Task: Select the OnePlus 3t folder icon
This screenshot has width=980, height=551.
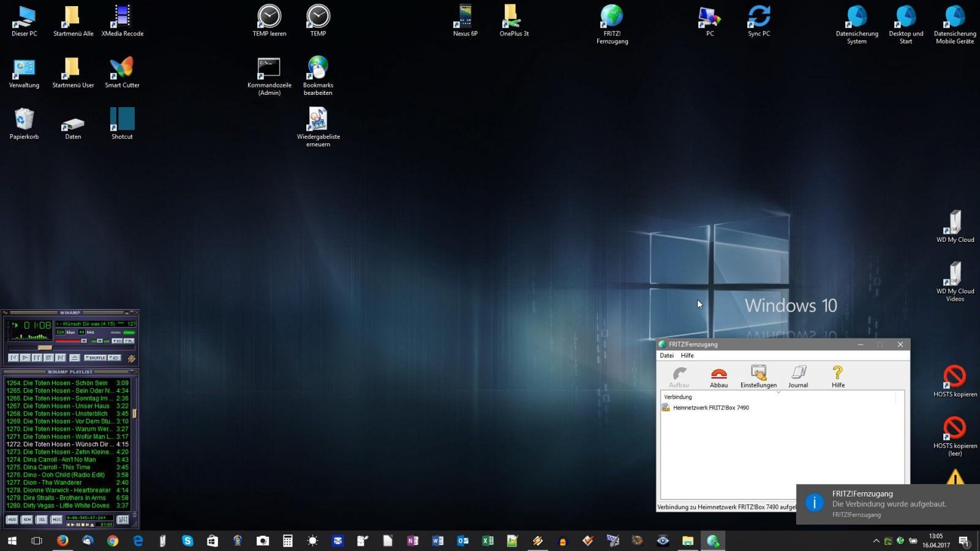Action: coord(514,21)
